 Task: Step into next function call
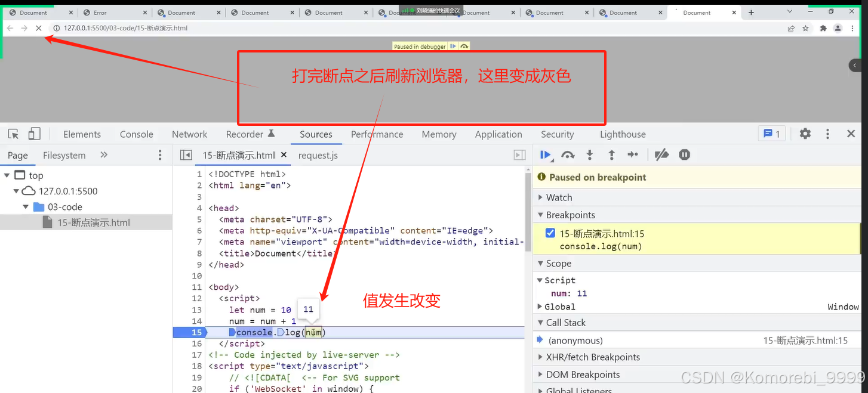[x=590, y=154]
